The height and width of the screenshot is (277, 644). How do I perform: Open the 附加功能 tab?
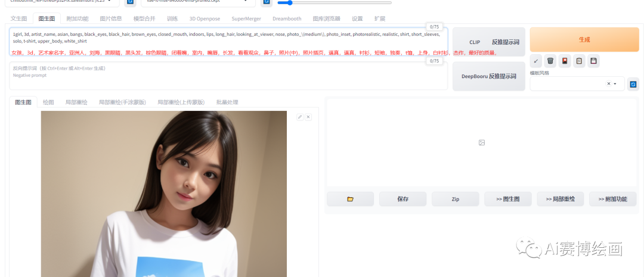pyautogui.click(x=77, y=18)
